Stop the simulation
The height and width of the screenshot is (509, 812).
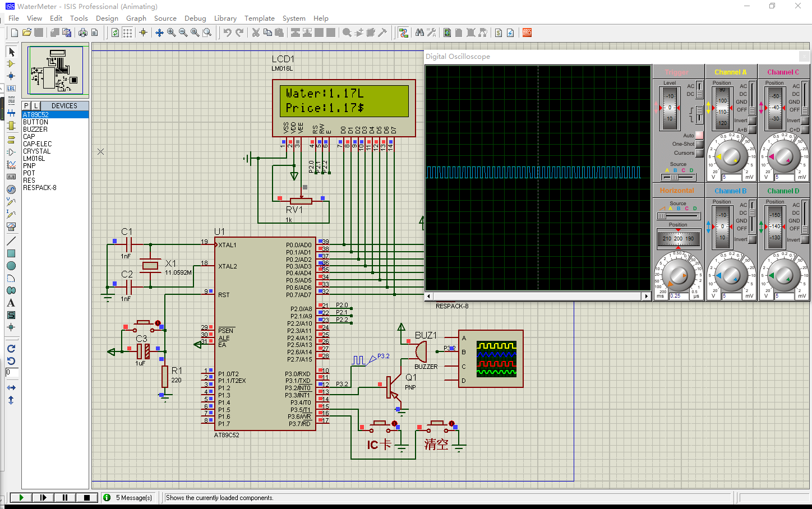pyautogui.click(x=86, y=497)
